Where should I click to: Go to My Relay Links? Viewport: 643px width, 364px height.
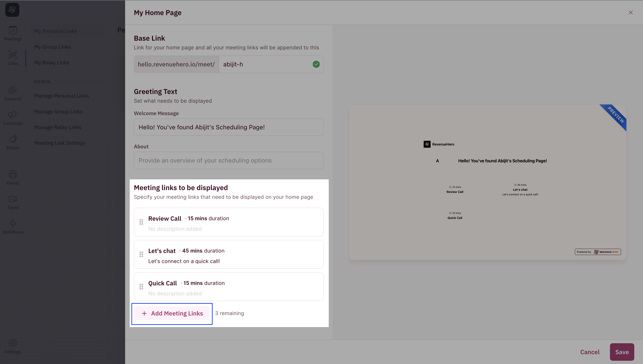click(52, 63)
